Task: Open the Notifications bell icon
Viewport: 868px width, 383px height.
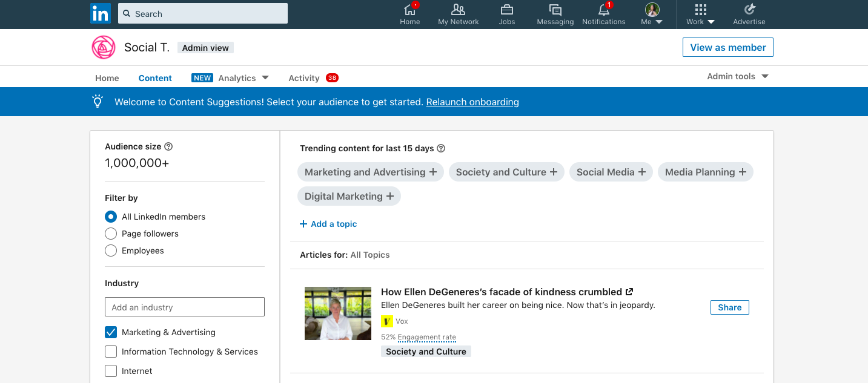Action: (604, 10)
